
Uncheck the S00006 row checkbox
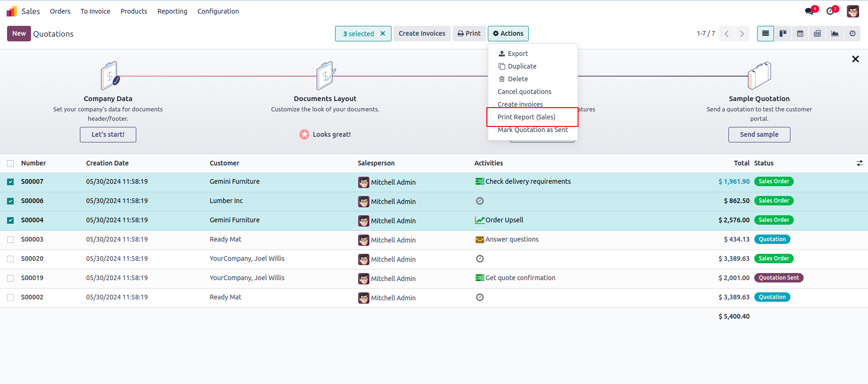coord(10,201)
